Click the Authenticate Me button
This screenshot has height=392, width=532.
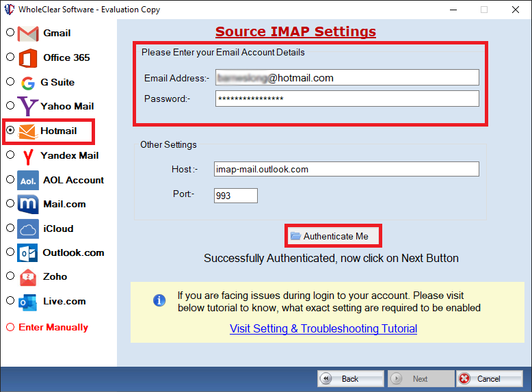(x=333, y=236)
